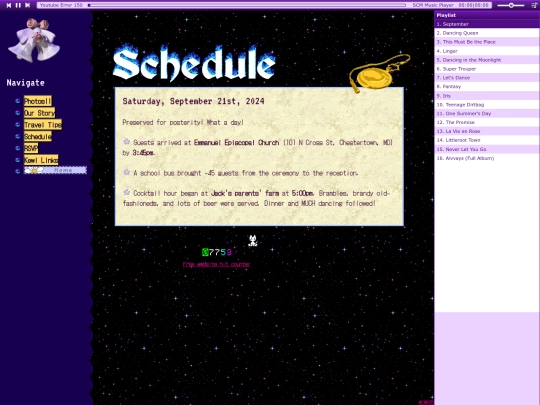
Task: Click the Playlist panel header
Action: point(487,15)
